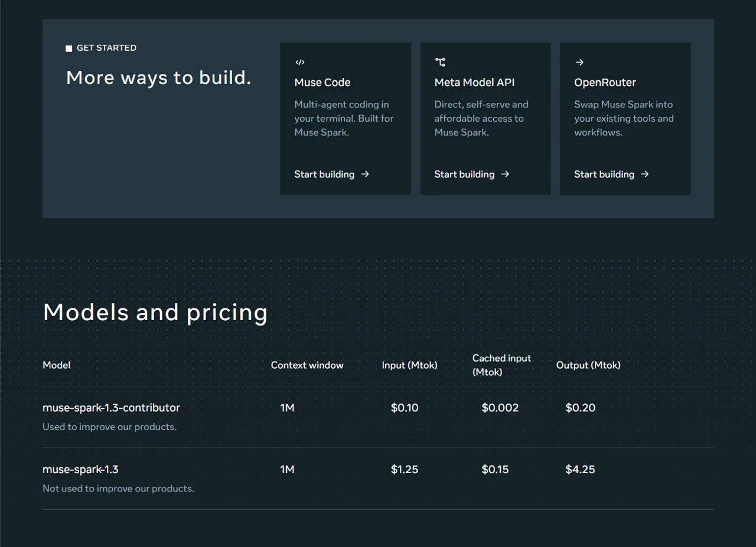Click the Model column header
Viewport: 756px width, 547px height.
click(57, 365)
